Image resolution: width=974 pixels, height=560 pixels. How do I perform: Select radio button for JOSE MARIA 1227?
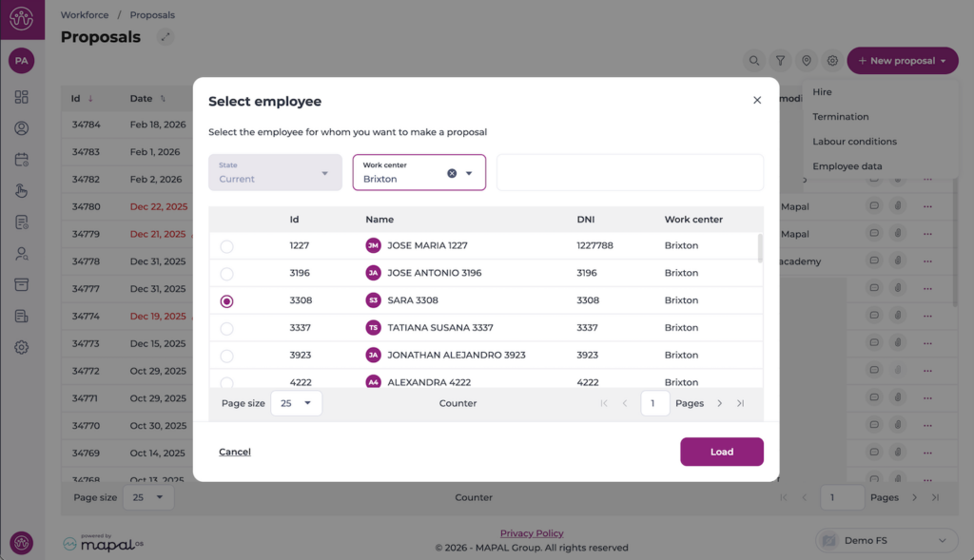click(x=226, y=246)
